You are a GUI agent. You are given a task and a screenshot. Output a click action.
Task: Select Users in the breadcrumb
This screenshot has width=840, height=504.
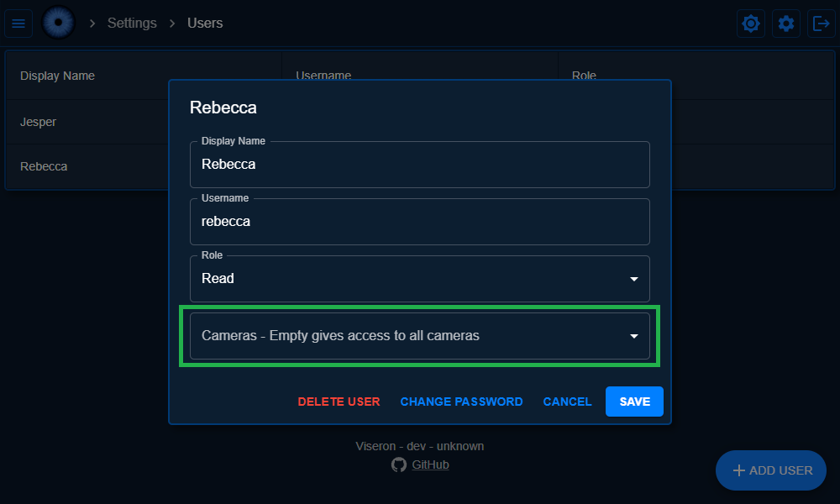coord(205,24)
